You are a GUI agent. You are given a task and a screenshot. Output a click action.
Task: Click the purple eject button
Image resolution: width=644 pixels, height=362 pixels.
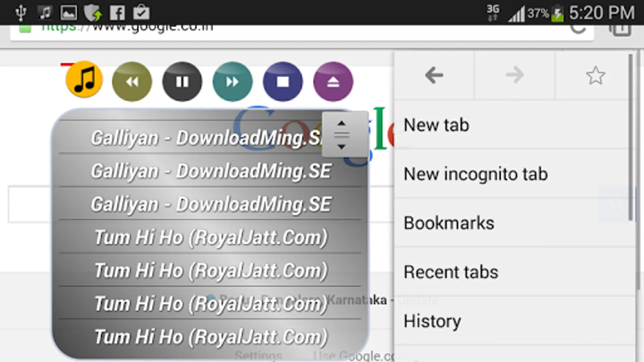[x=333, y=82]
